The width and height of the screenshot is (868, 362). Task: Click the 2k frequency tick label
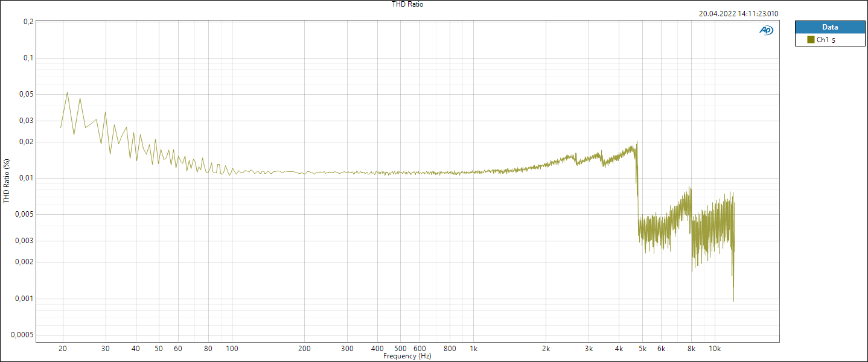(546, 349)
